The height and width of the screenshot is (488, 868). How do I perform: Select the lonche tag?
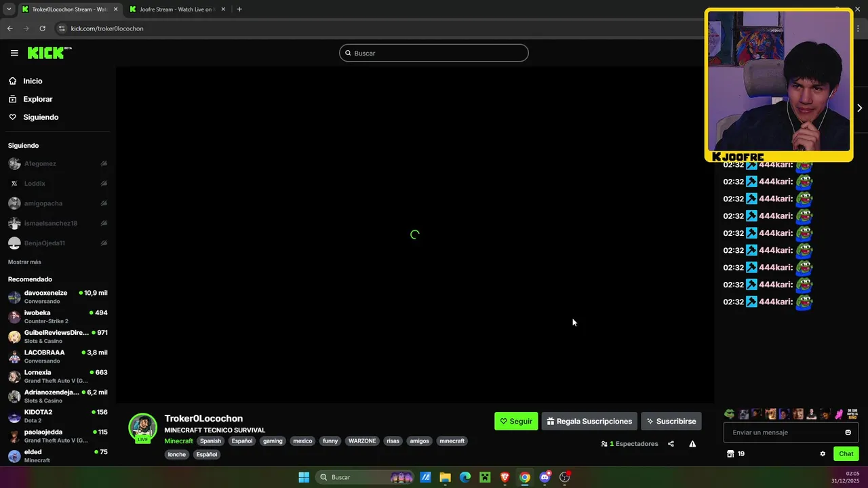[x=177, y=454]
